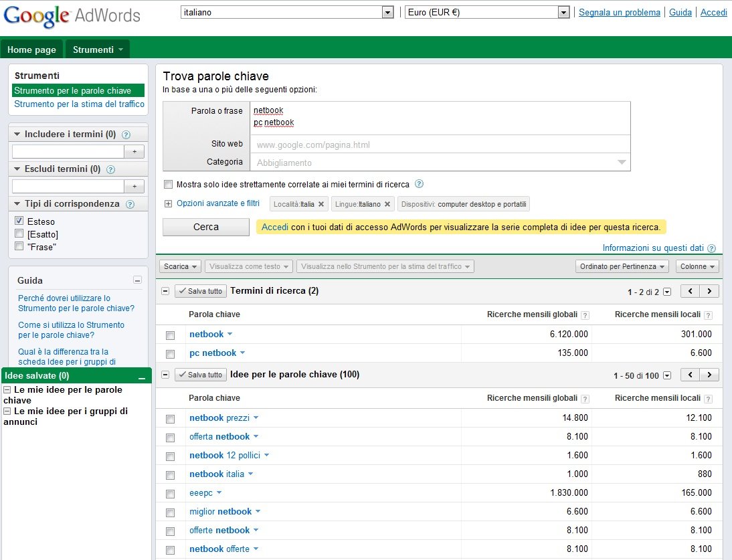Click help icon for Ricerche mensili globali in keyword ideas
The image size is (732, 560).
[585, 399]
